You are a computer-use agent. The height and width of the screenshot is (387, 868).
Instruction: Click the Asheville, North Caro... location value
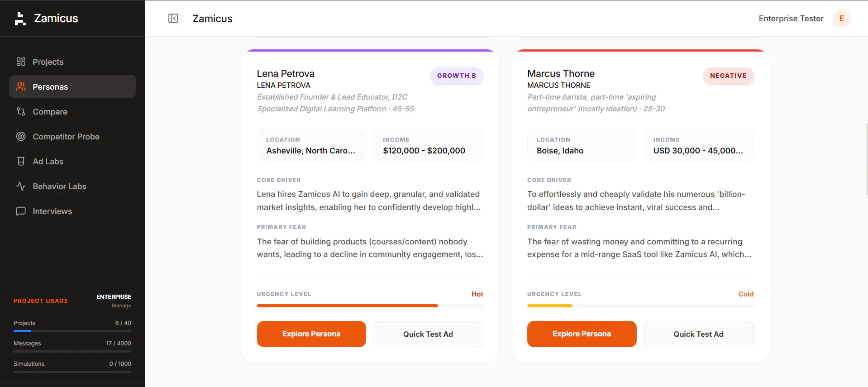311,151
